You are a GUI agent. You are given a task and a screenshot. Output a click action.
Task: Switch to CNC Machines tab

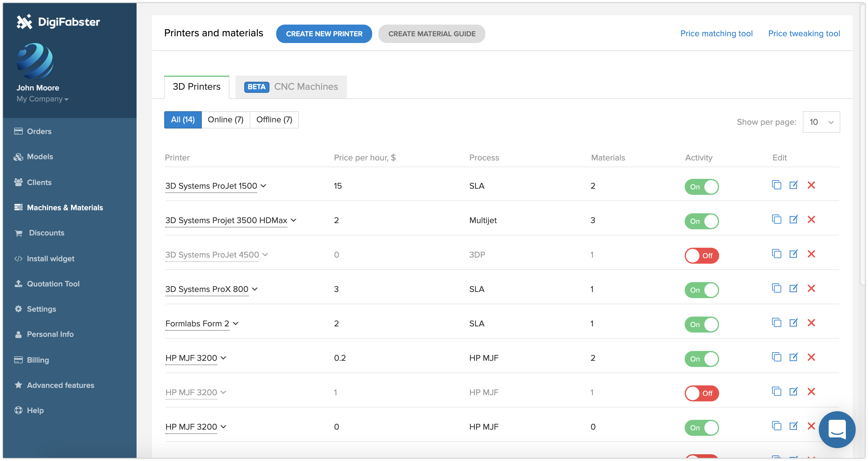[291, 87]
